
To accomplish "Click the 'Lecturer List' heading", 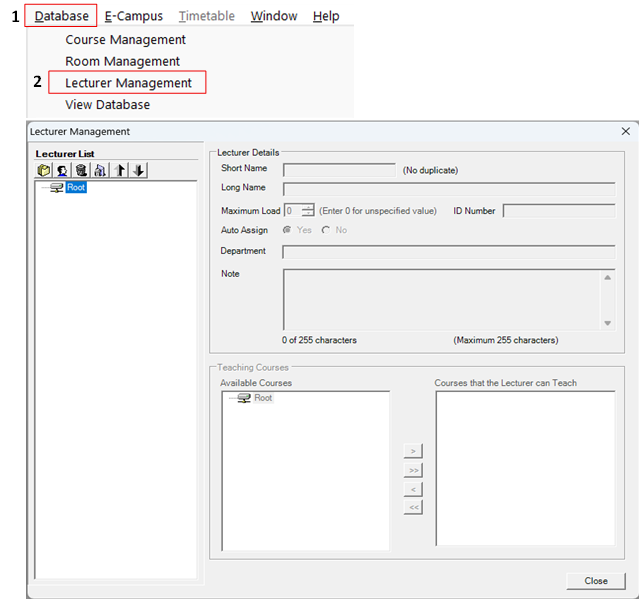I will pos(65,154).
